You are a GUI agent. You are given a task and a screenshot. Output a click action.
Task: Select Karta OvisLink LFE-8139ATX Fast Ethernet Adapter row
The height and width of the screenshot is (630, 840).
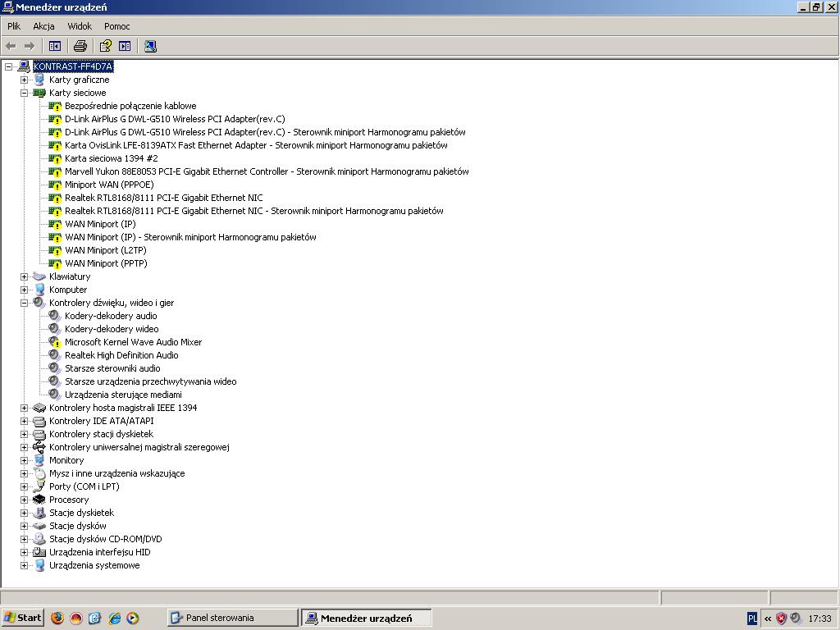(256, 145)
